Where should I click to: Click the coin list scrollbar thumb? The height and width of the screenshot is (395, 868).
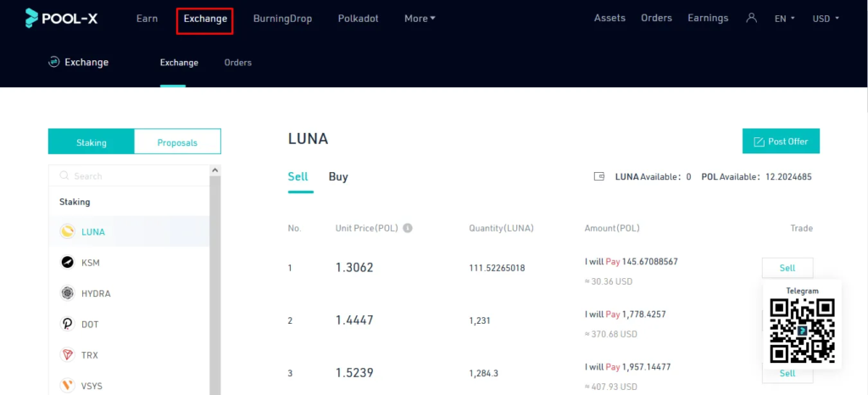(214, 285)
